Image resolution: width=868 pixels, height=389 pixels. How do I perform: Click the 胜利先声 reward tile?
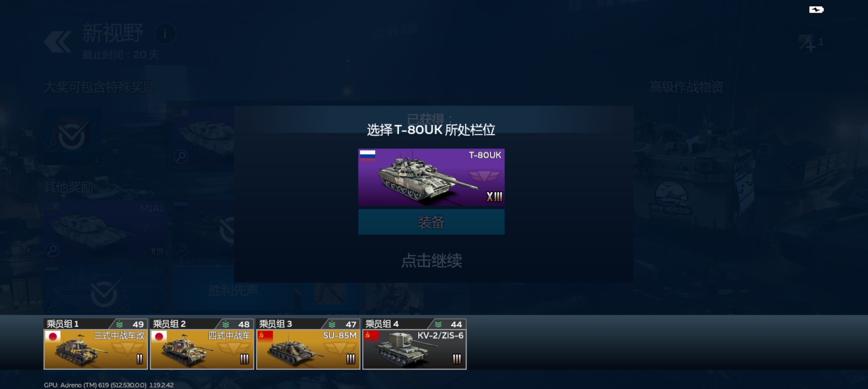(233, 290)
